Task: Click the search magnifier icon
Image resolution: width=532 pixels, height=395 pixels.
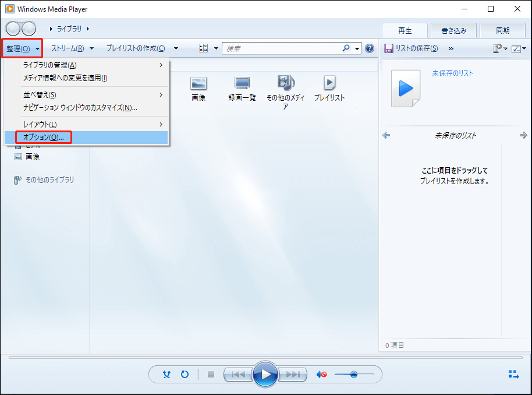Action: click(346, 48)
